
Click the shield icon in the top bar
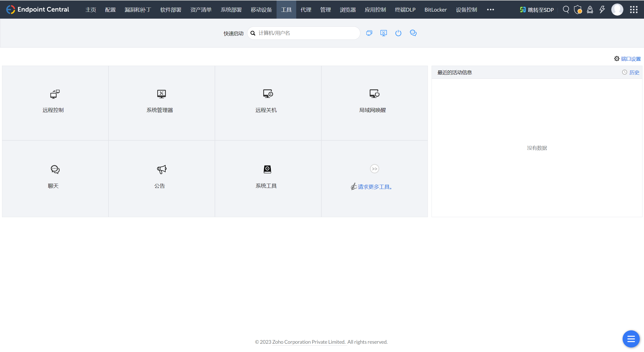tap(578, 9)
